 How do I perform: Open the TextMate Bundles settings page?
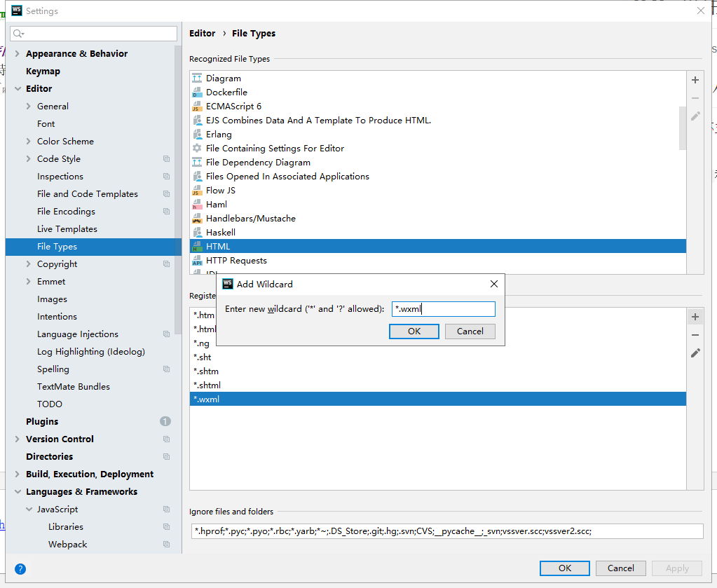point(74,387)
